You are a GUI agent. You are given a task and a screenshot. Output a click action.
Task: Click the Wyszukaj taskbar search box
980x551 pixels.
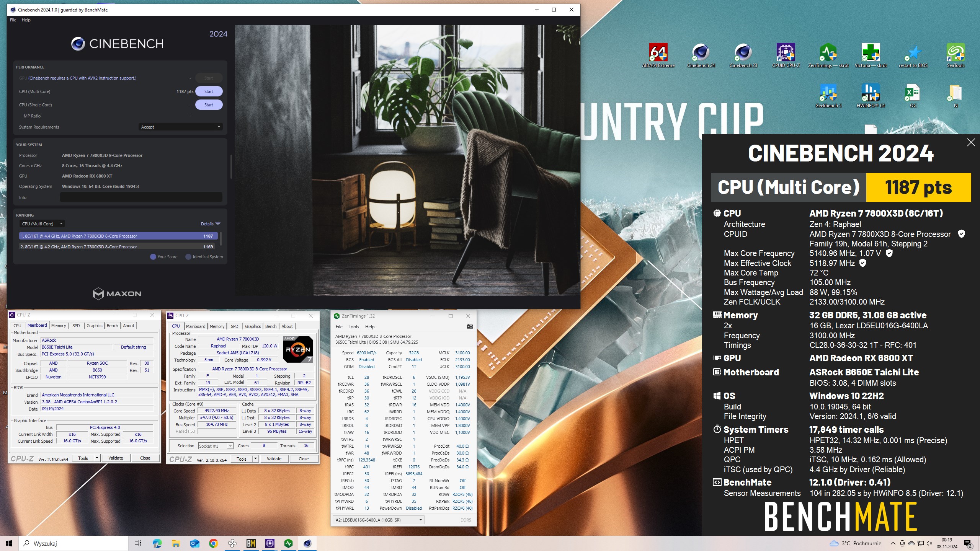(x=73, y=543)
